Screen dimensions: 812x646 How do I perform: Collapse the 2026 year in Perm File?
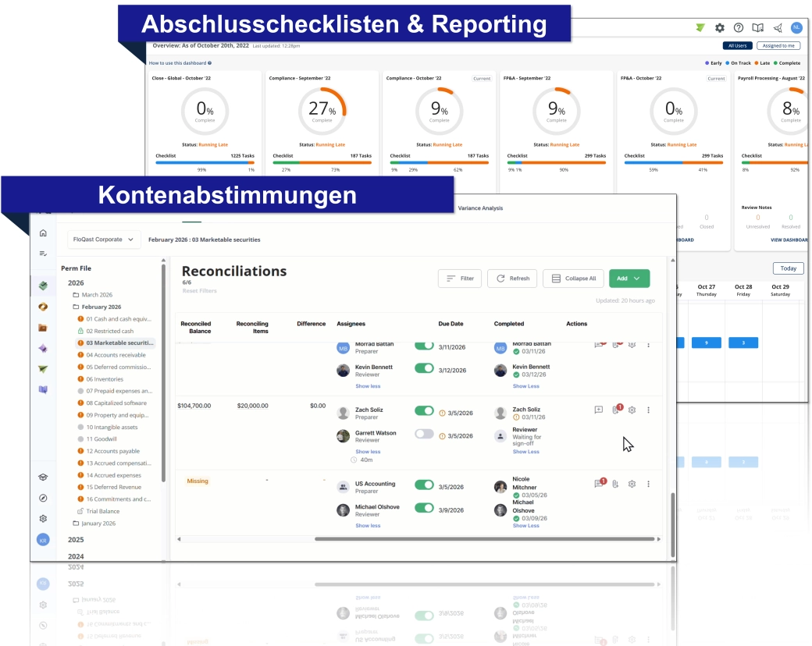tap(76, 282)
